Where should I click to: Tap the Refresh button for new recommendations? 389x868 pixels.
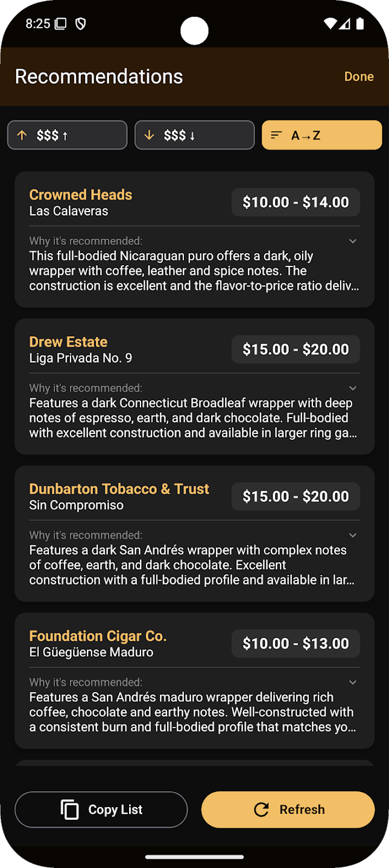pyautogui.click(x=288, y=810)
